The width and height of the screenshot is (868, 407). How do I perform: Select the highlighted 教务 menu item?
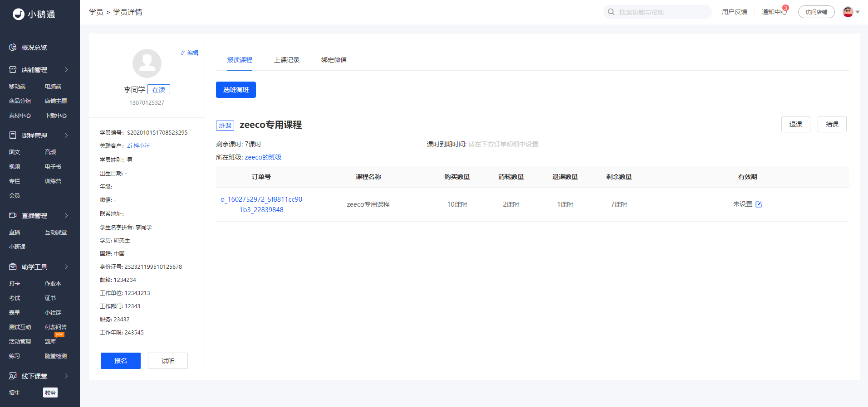[x=50, y=392]
